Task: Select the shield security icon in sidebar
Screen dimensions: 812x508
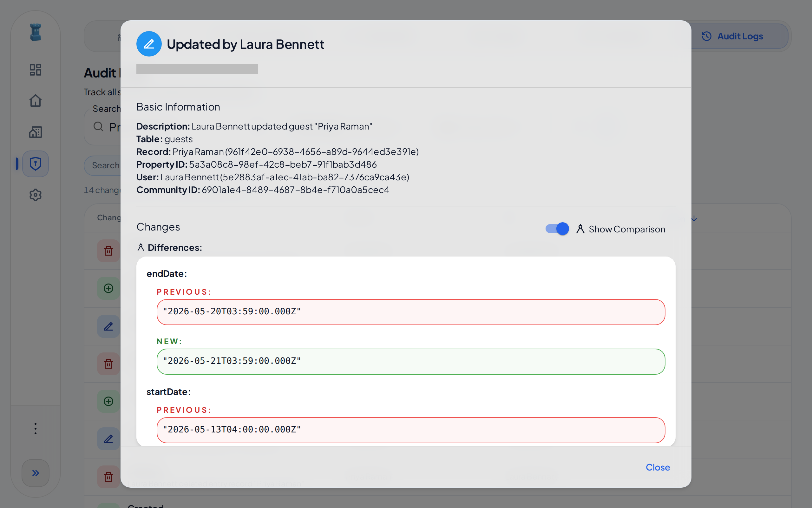Action: pos(35,164)
